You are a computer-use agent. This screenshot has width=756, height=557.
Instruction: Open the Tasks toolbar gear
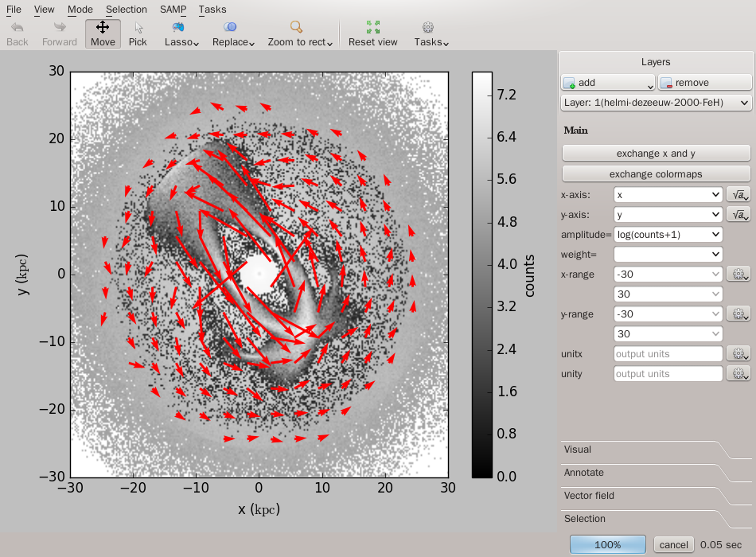431,33
